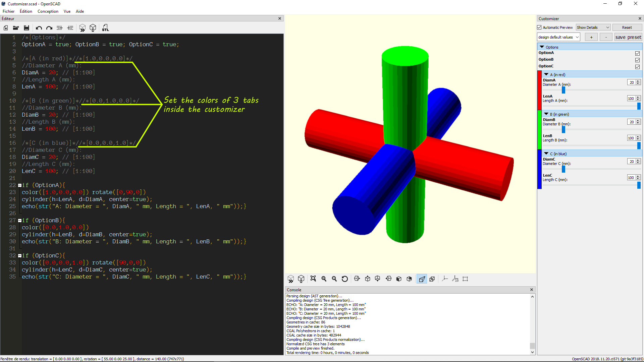Export the model as STL

click(x=105, y=28)
